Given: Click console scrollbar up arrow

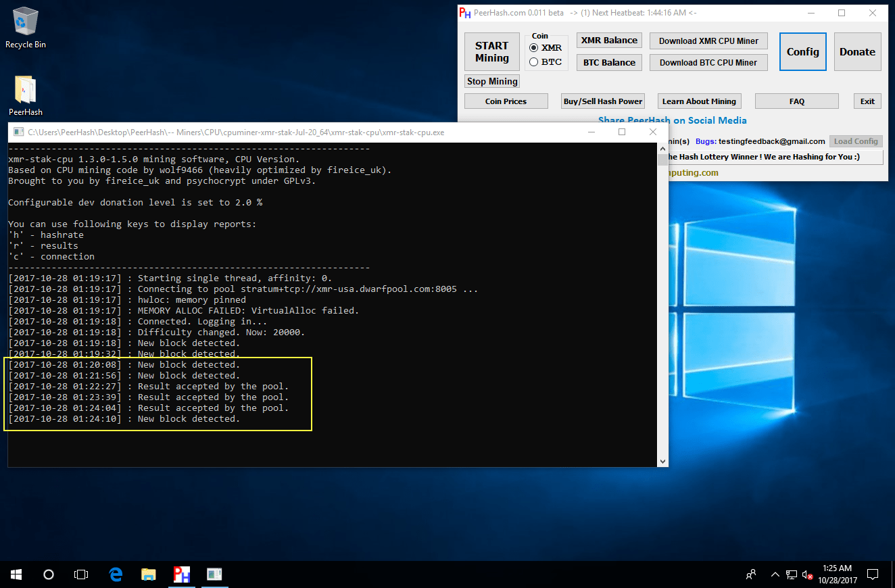Looking at the screenshot, I should (662, 148).
